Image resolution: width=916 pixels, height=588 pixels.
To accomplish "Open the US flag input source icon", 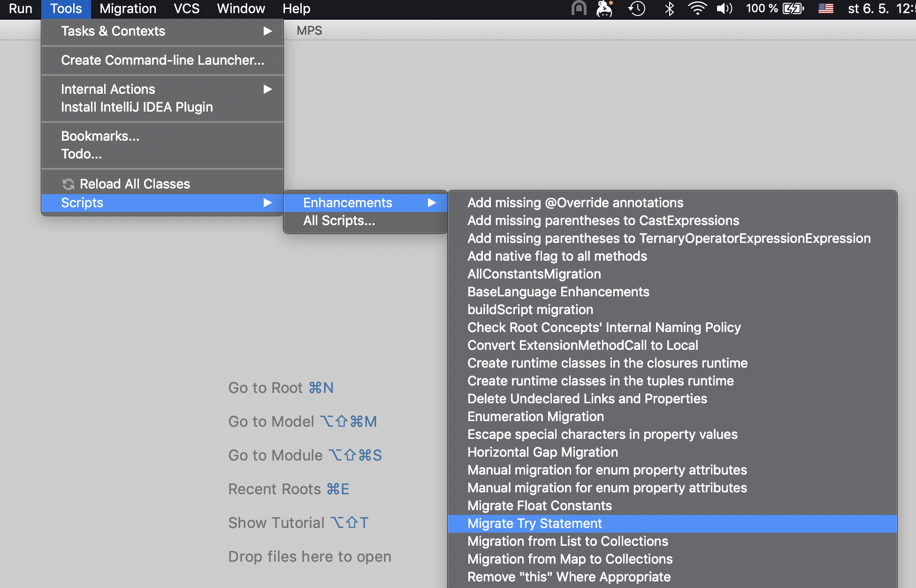I will [825, 8].
